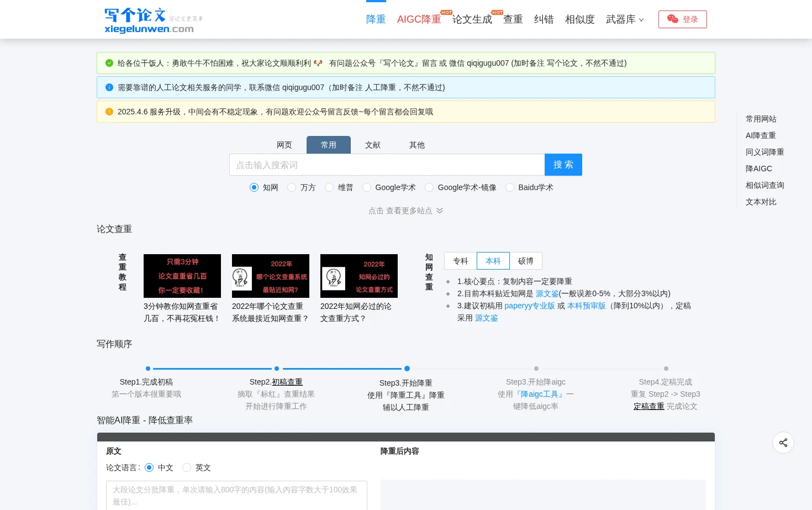Open link 2022年知网必过的论文查重方式

tap(356, 312)
